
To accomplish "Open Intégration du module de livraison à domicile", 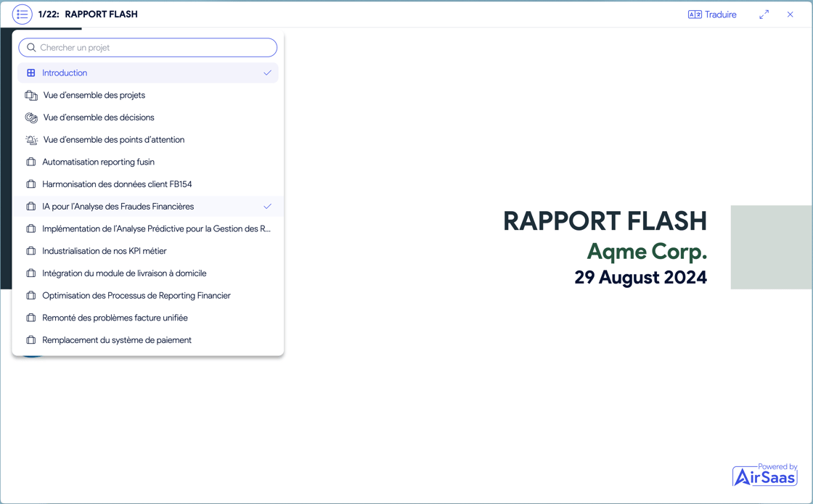I will (x=148, y=273).
